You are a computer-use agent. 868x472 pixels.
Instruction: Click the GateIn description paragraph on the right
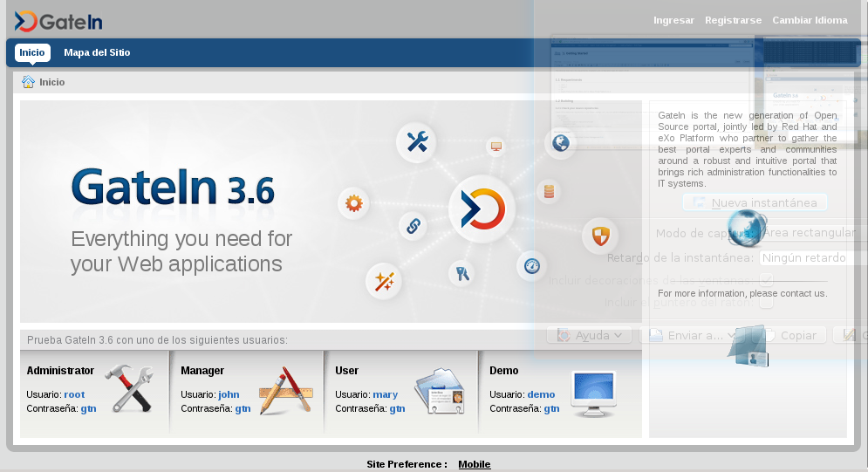(x=748, y=149)
